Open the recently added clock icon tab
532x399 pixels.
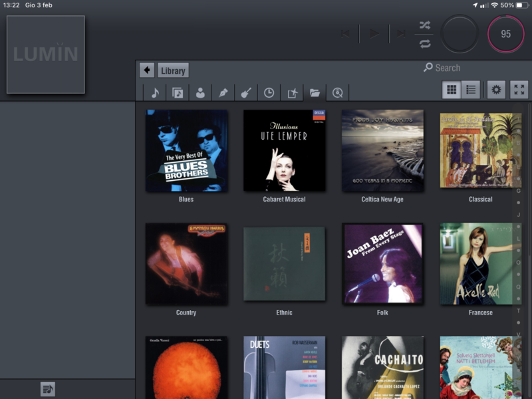269,93
